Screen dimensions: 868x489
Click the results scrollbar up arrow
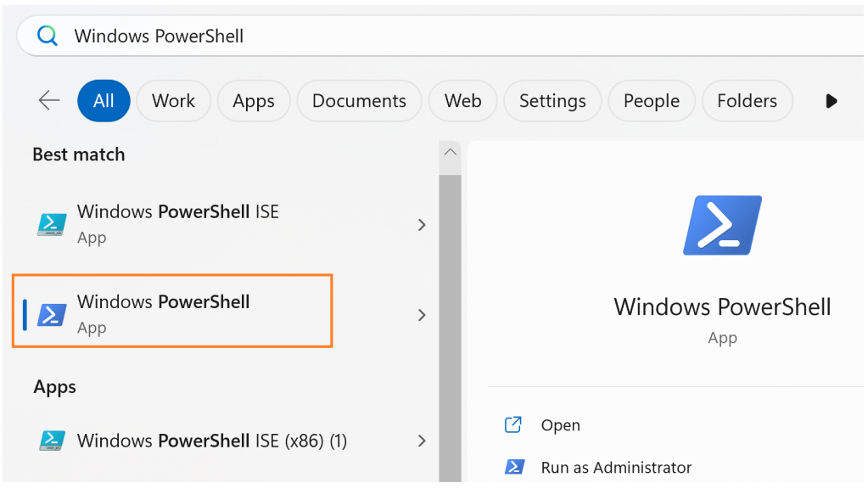tap(451, 152)
